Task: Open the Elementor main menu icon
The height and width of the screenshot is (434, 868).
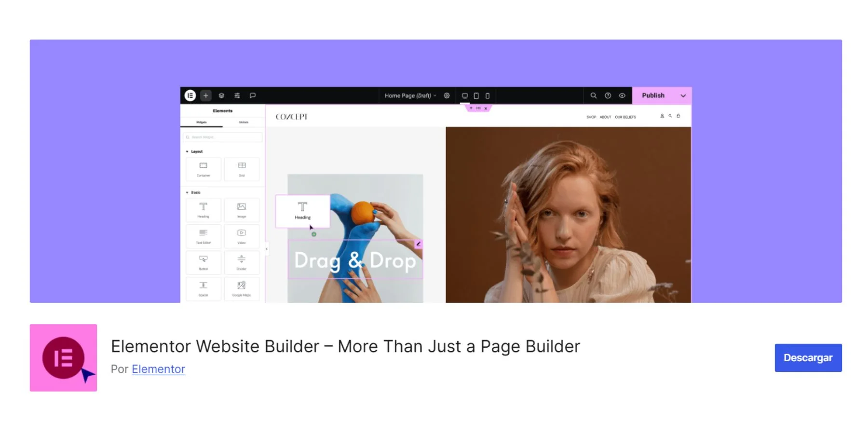Action: point(190,95)
